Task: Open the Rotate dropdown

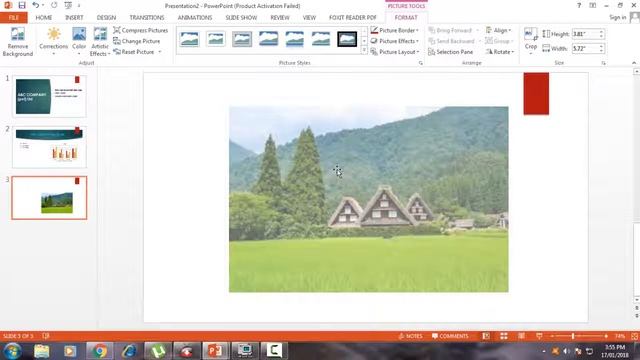Action: 500,52
